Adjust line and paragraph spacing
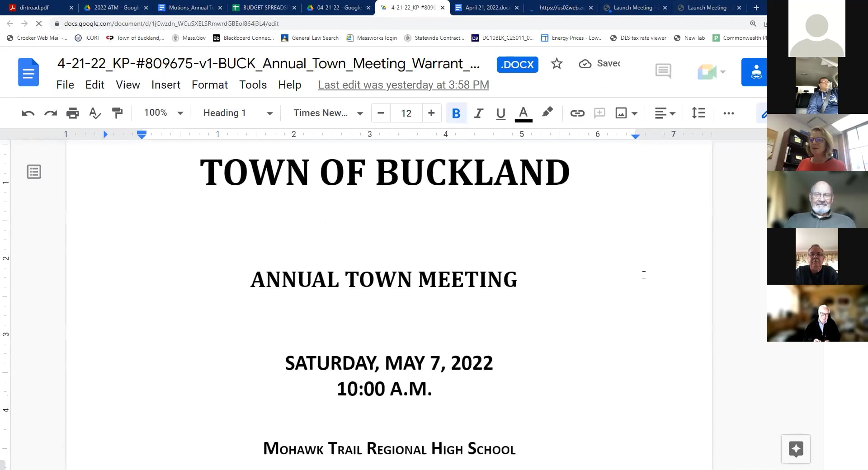Viewport: 868px width, 470px height. point(698,113)
